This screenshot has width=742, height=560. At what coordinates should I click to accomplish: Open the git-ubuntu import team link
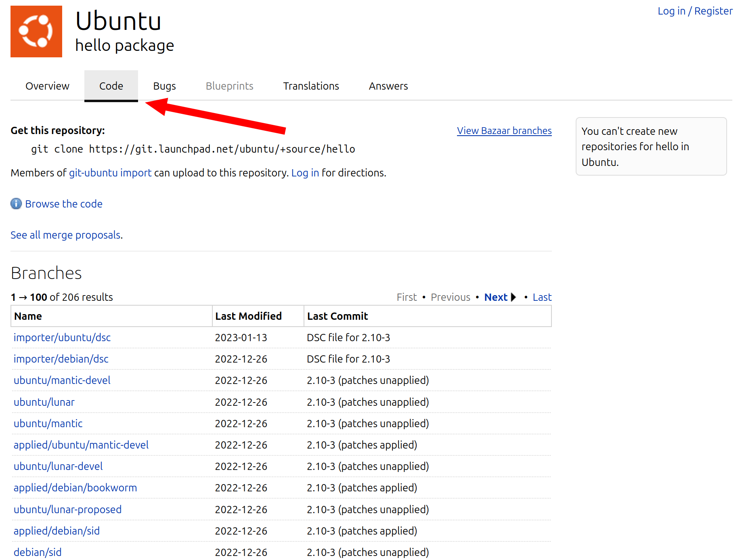point(110,173)
